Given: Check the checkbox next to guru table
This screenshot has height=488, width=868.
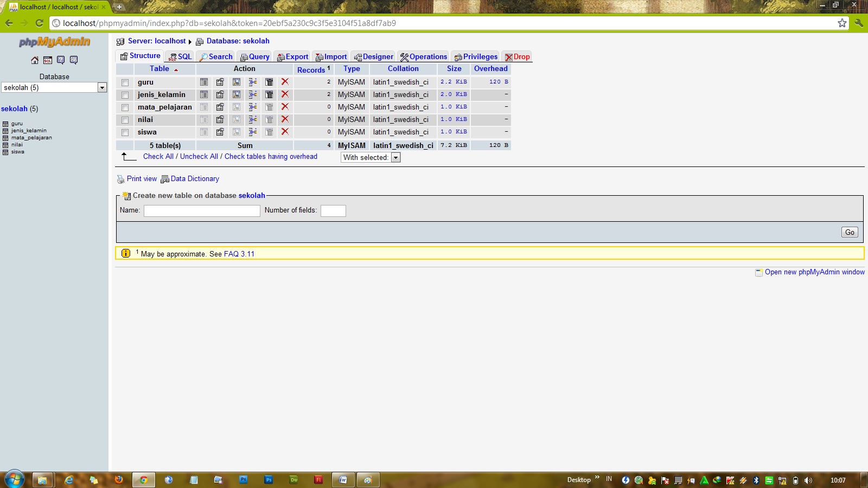Looking at the screenshot, I should [125, 82].
